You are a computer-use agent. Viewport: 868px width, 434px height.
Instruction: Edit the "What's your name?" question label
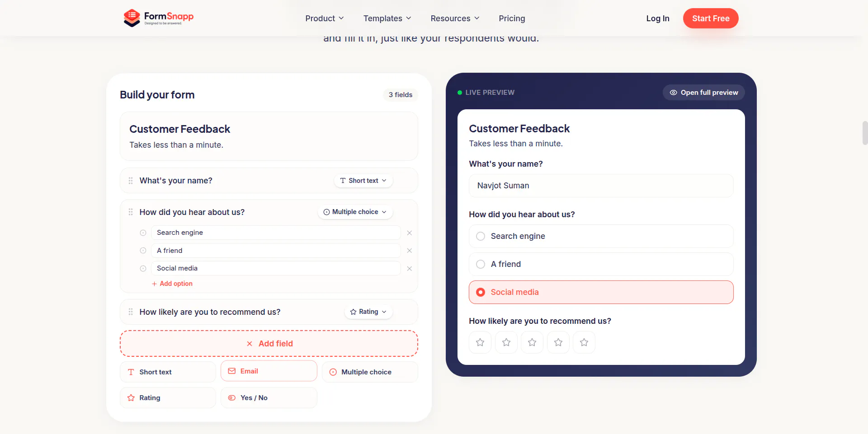[176, 181]
